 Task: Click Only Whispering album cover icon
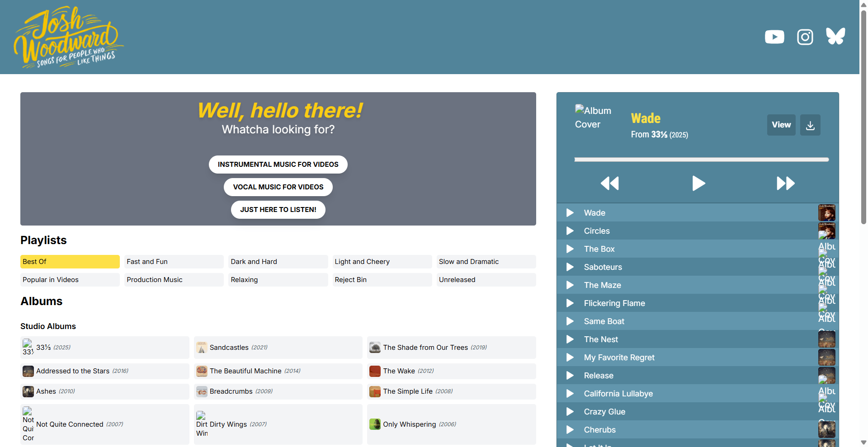tap(375, 424)
